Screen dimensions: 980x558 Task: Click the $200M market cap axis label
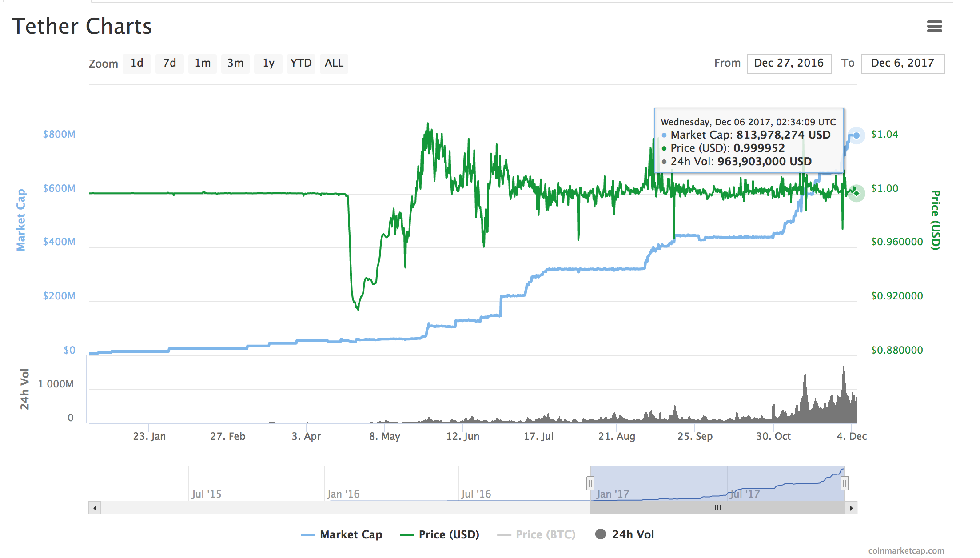59,296
